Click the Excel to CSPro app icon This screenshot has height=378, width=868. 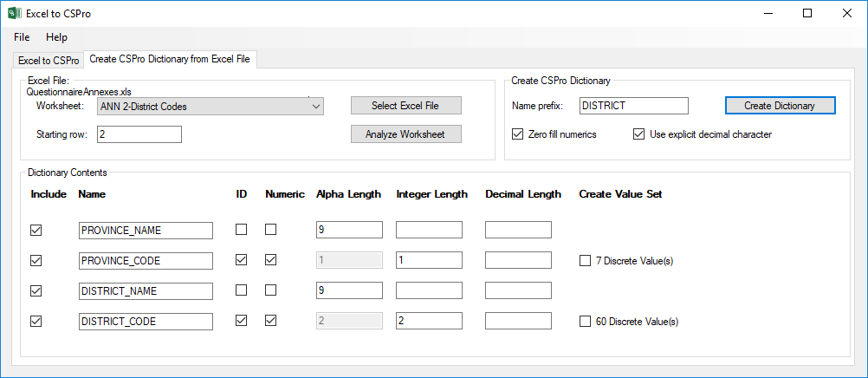pos(14,13)
